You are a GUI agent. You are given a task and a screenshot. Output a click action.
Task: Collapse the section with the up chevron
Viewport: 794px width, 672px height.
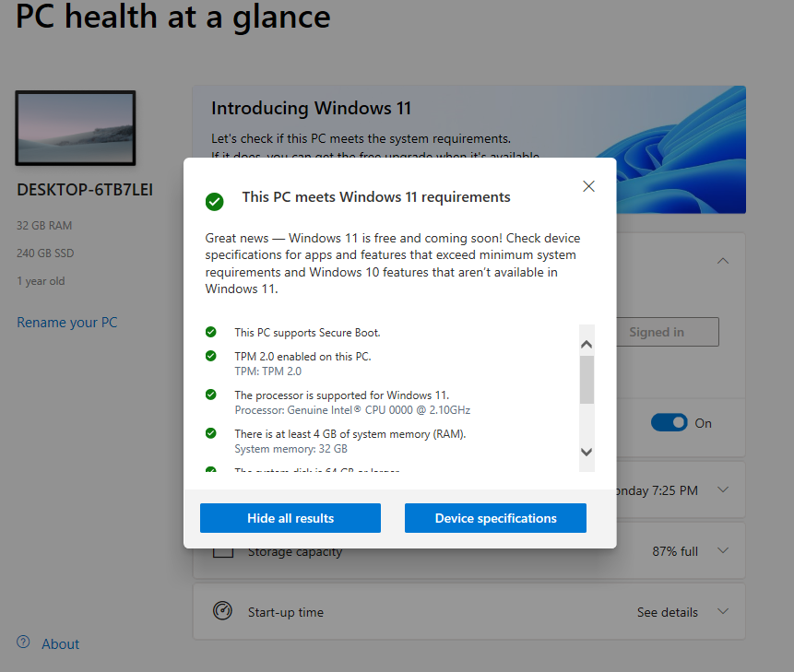(723, 261)
